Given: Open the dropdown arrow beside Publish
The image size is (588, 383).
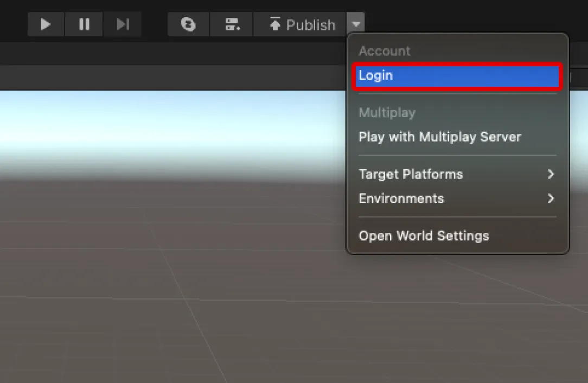Looking at the screenshot, I should click(356, 24).
